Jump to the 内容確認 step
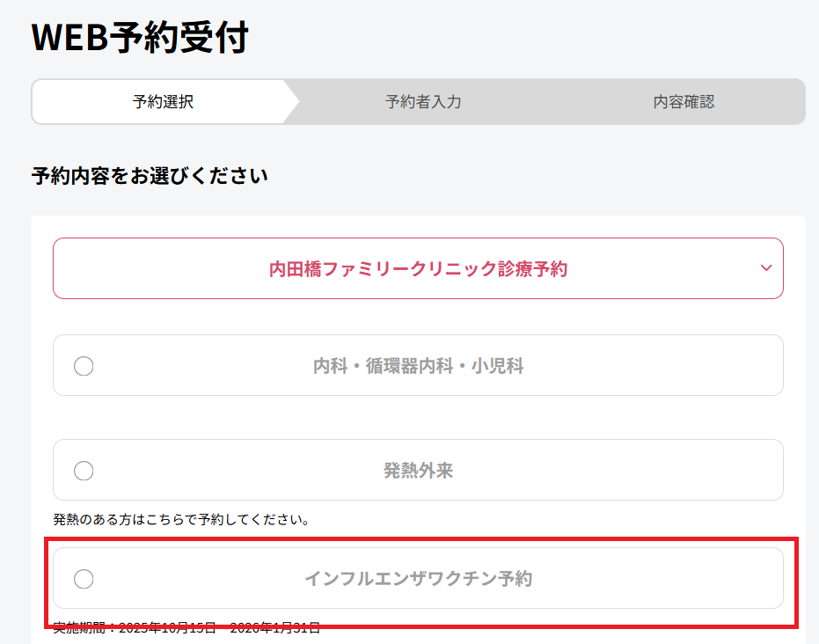Image resolution: width=819 pixels, height=644 pixels. 684,102
